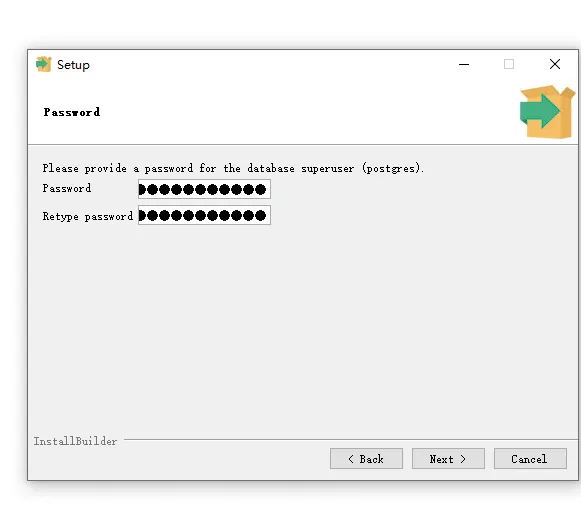Close the Setup window
Screen dimensions: 581x506
coord(555,64)
